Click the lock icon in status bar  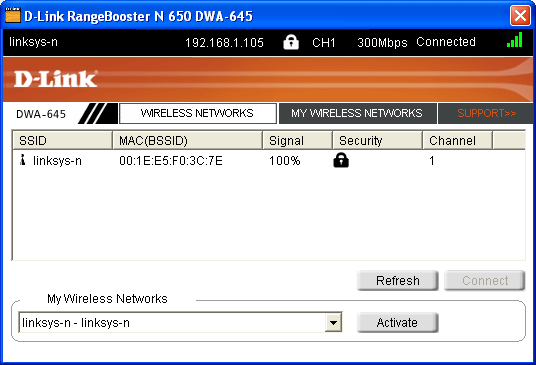(x=291, y=42)
